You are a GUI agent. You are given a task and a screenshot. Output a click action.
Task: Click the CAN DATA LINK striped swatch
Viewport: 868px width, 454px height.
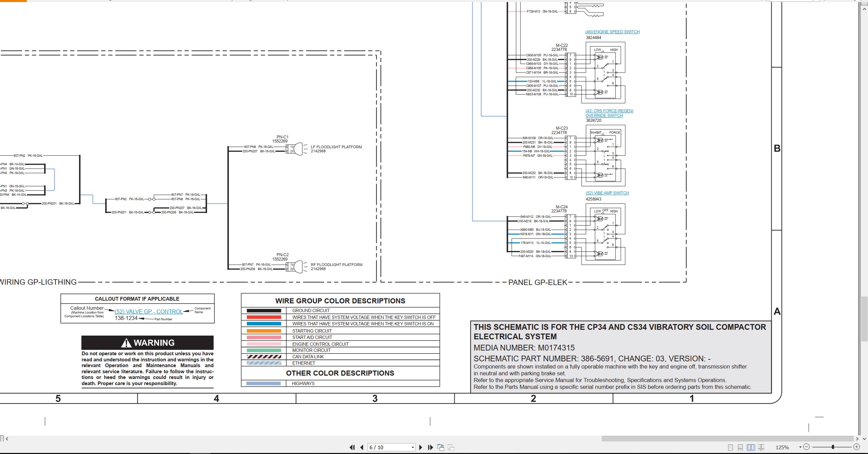264,357
